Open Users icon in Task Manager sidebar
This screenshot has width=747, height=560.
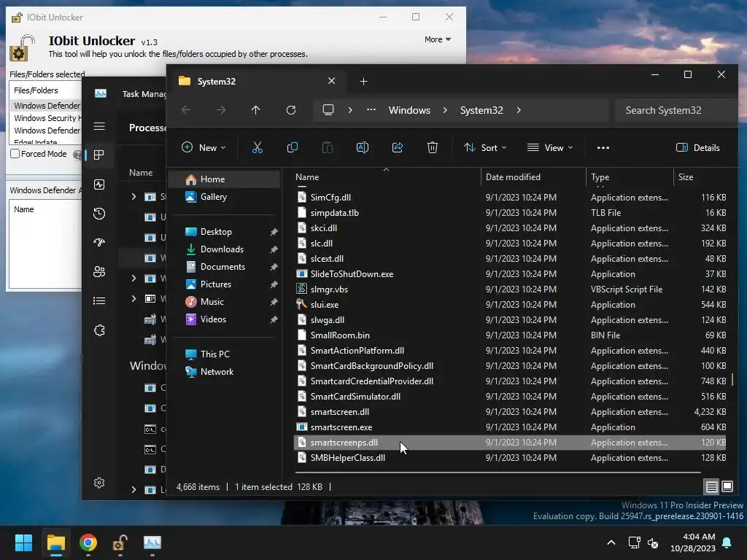[x=99, y=271]
